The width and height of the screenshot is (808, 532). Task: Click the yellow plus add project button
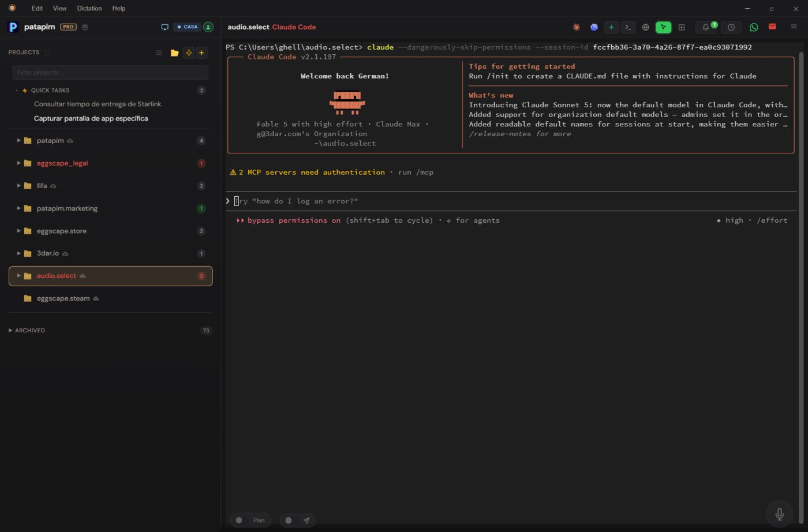coord(201,53)
